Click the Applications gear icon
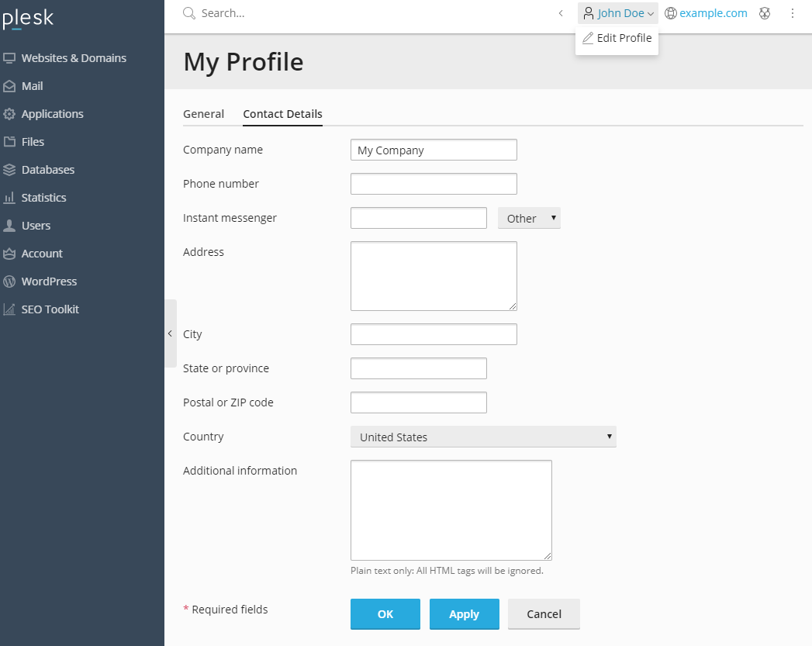The image size is (812, 646). coord(9,114)
